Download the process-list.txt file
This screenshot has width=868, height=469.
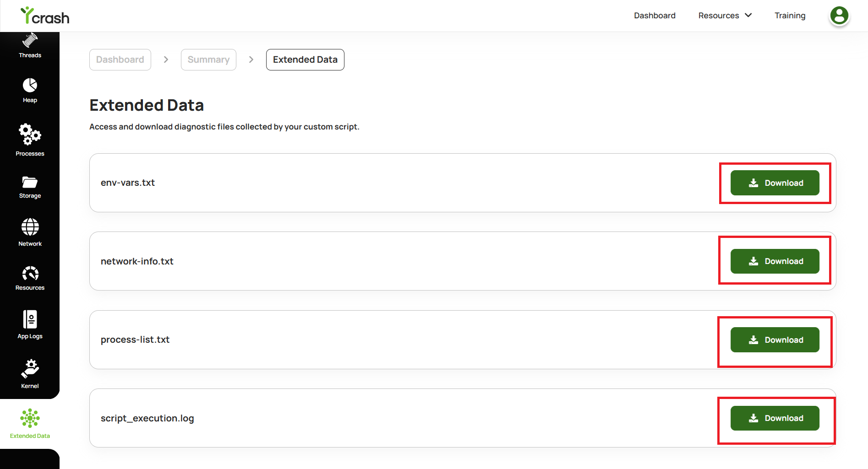[775, 340]
